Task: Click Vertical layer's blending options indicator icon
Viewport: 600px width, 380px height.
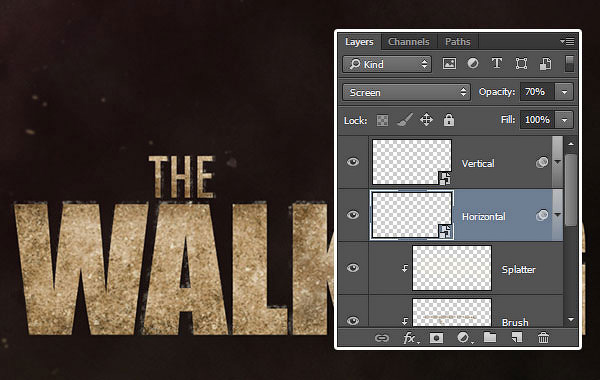Action: 542,163
